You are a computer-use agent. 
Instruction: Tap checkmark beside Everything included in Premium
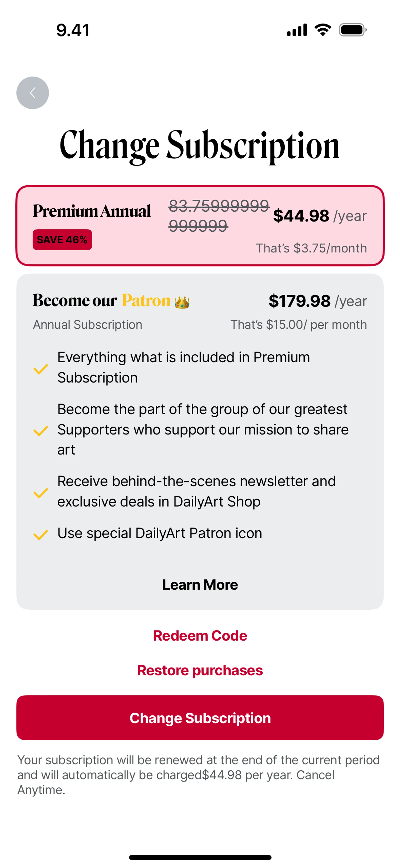pyautogui.click(x=41, y=369)
